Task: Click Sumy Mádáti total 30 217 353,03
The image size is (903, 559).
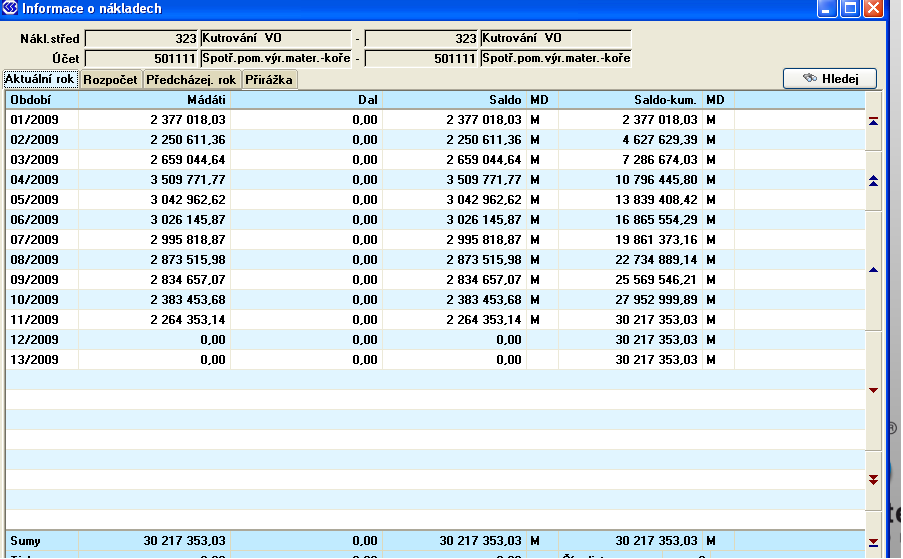Action: point(184,541)
